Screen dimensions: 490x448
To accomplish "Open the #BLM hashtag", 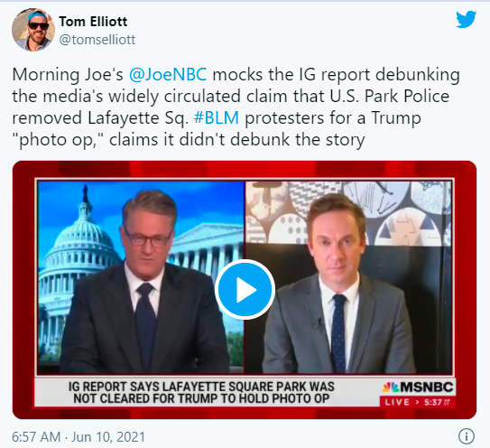I will pos(217,118).
